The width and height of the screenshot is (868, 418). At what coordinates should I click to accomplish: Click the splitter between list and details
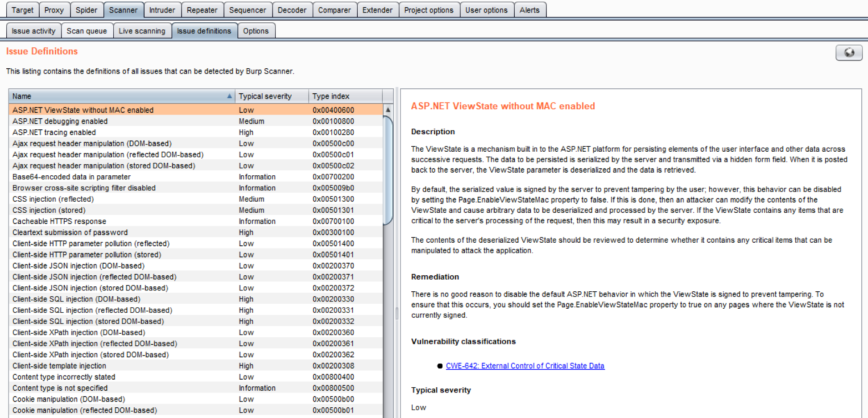point(397,312)
